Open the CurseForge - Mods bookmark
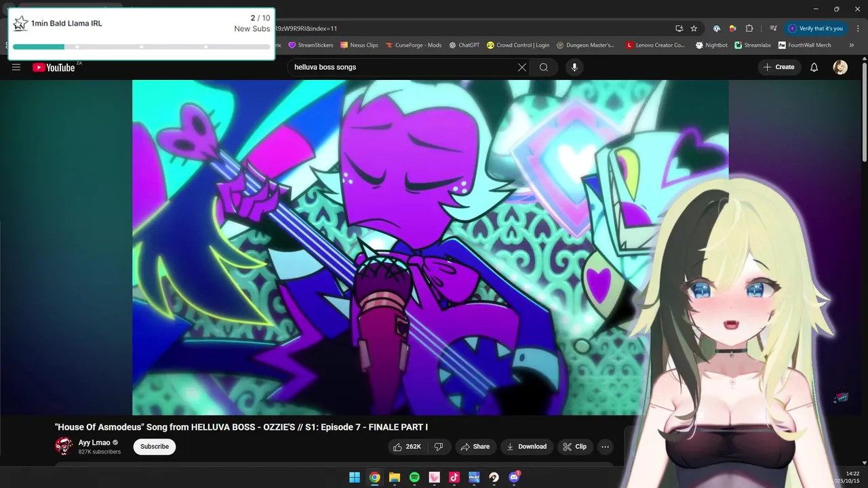This screenshot has width=868, height=488. [414, 45]
